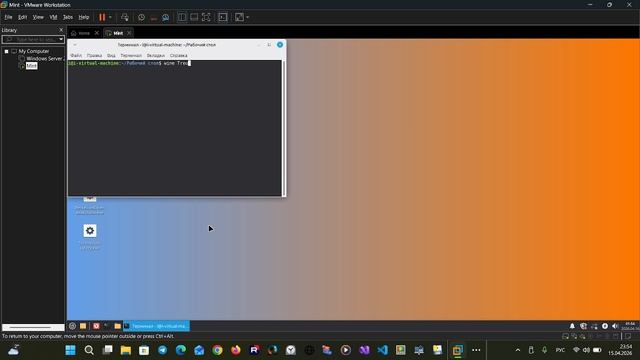Image resolution: width=640 pixels, height=360 pixels.
Task: Expand the stretch display dropdown arrow
Action: [247, 17]
